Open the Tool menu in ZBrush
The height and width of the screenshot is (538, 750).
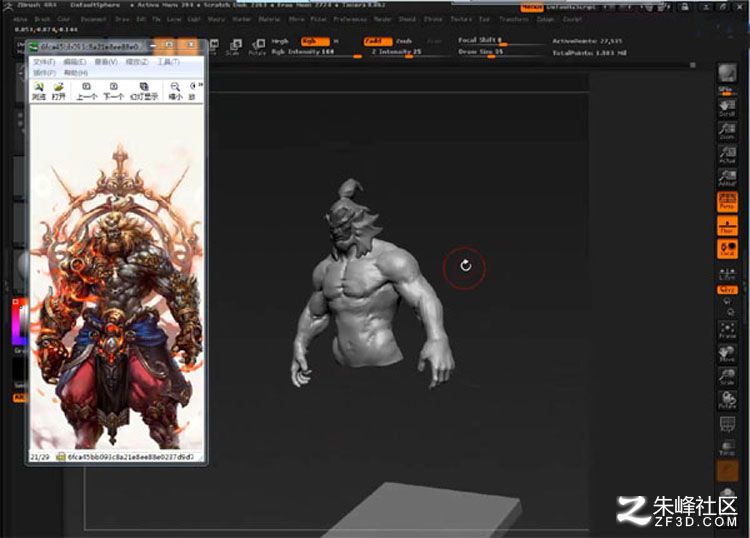[x=485, y=20]
